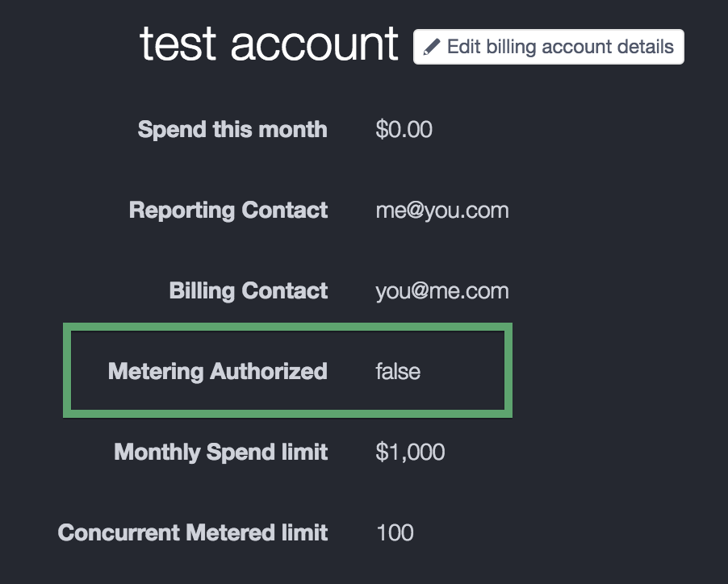Click the Monthly Spend limit label
Screen dimensions: 728x584
click(221, 453)
